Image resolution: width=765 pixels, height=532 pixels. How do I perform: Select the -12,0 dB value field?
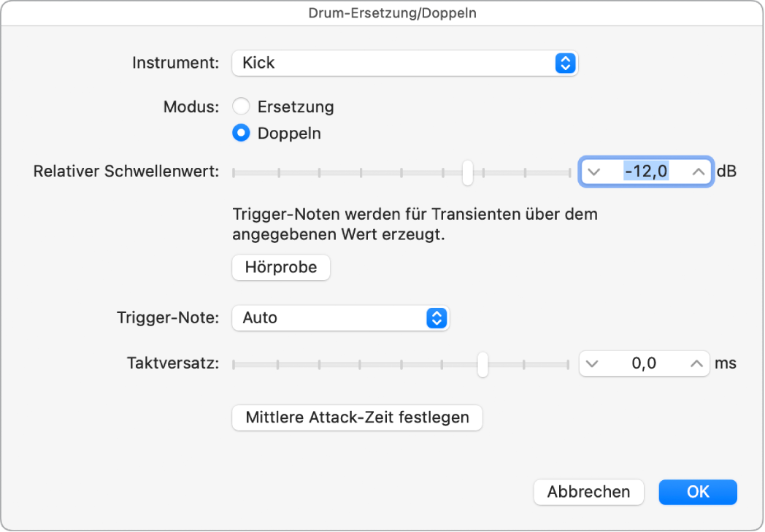[645, 171]
